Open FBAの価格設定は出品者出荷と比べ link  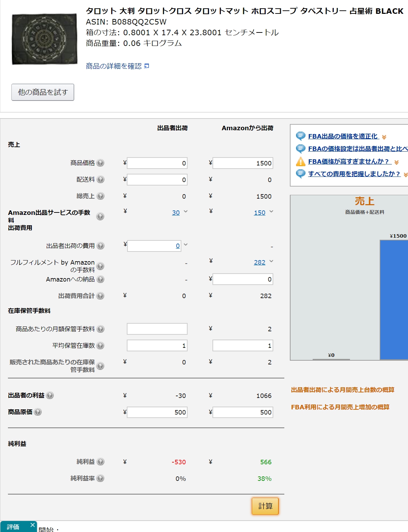click(358, 149)
